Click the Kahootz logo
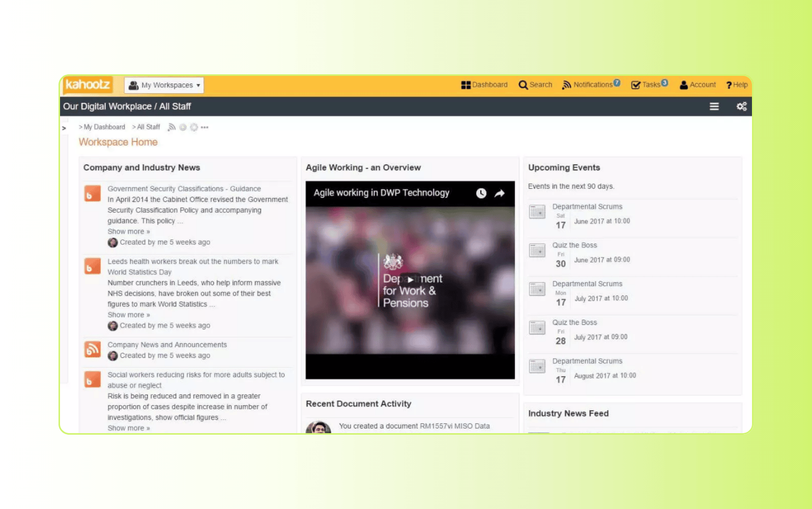Viewport: 812px width, 509px height. click(88, 84)
